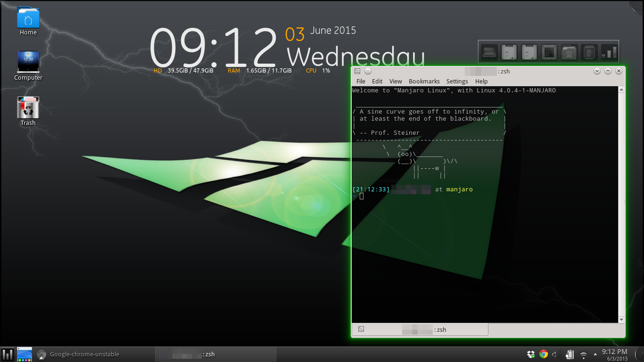Open the Settings menu in Konsole
644x362 pixels.
(457, 81)
